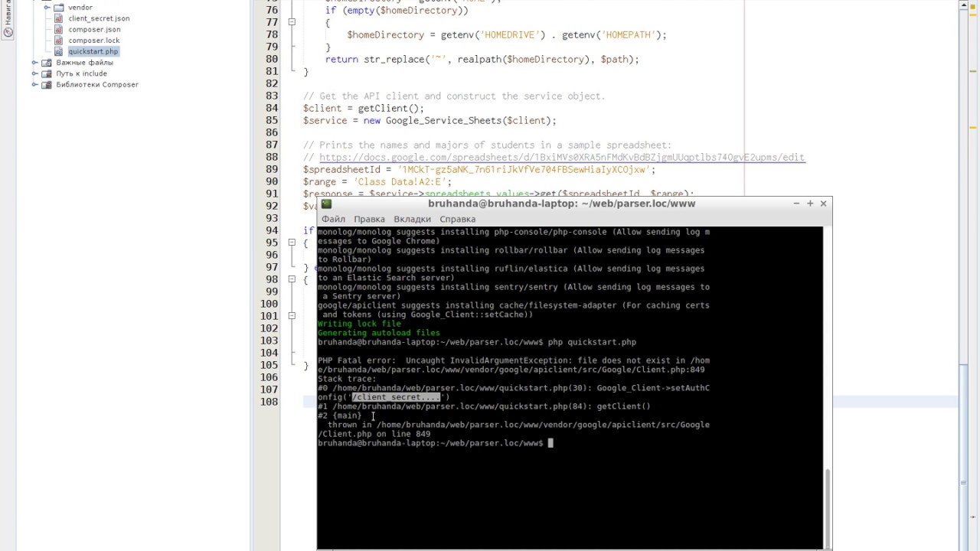Click the Библиотеки Composer folder icon
This screenshot has height=551, width=980.
[x=47, y=85]
